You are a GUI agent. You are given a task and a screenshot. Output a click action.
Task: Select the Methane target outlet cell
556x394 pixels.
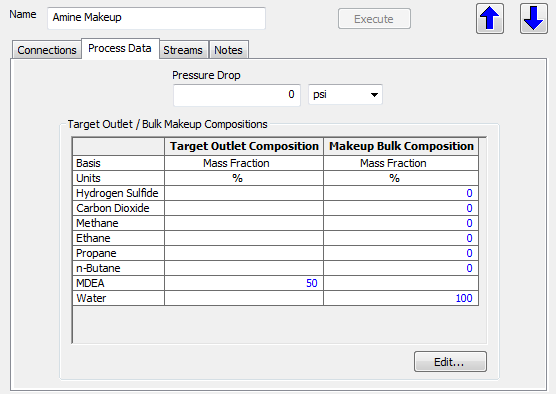tap(244, 223)
